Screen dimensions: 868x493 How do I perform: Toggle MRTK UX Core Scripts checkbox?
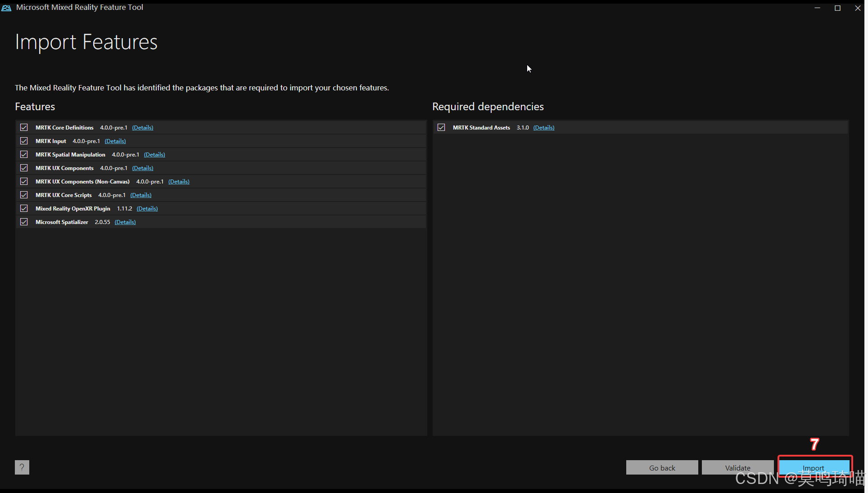coord(24,195)
